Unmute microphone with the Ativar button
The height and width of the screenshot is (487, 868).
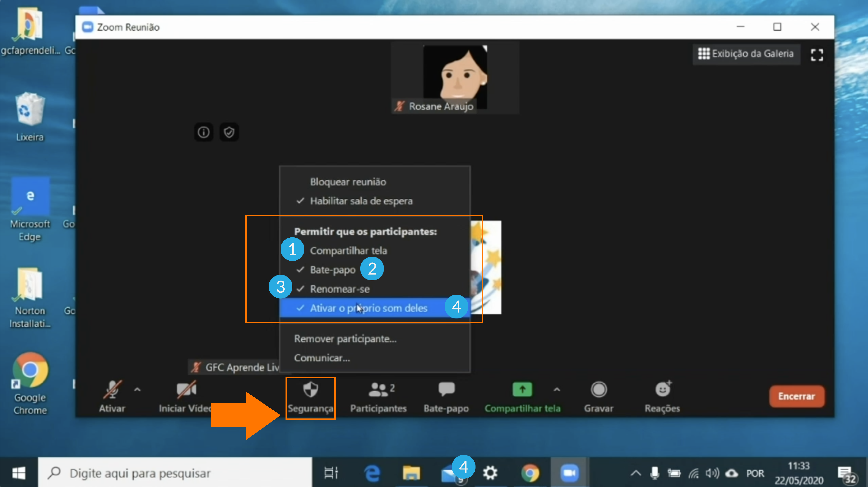(x=112, y=397)
